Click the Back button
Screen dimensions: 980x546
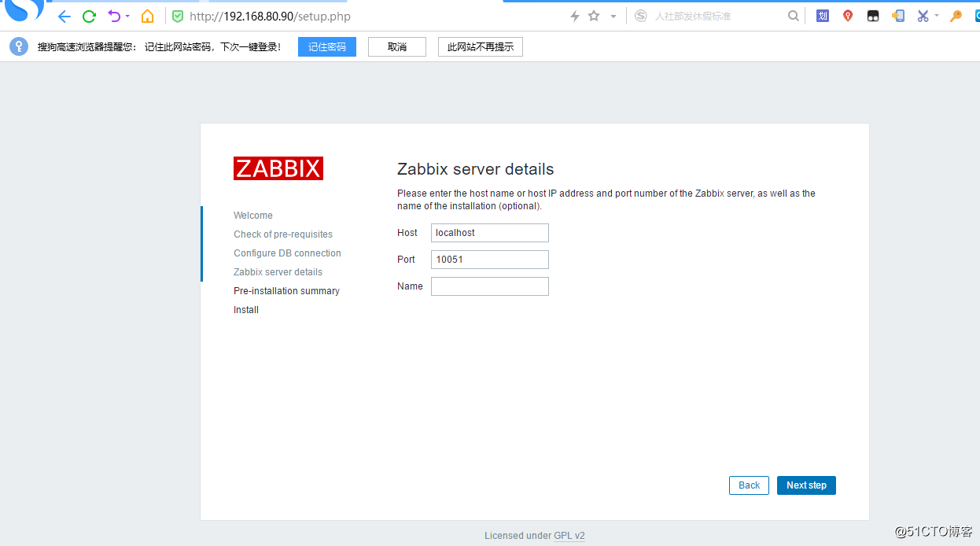point(749,485)
